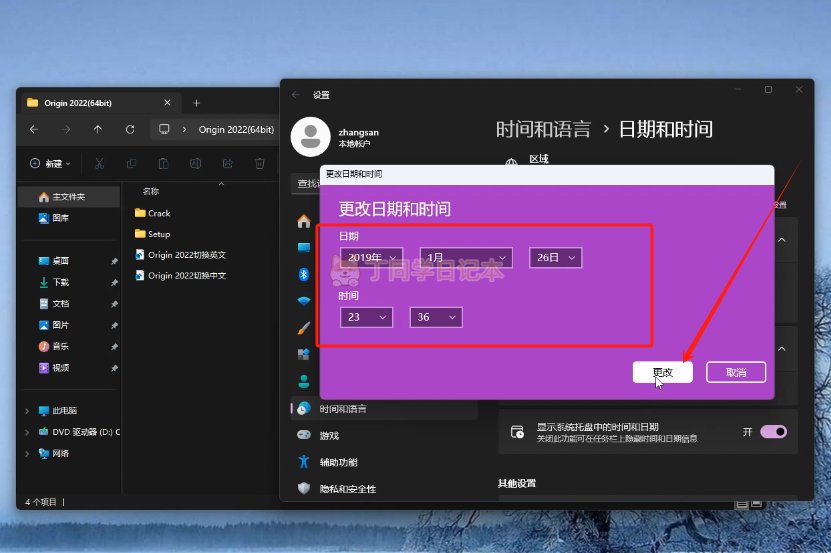Click the zhangsan user avatar
Image resolution: width=831 pixels, height=553 pixels.
[x=310, y=137]
